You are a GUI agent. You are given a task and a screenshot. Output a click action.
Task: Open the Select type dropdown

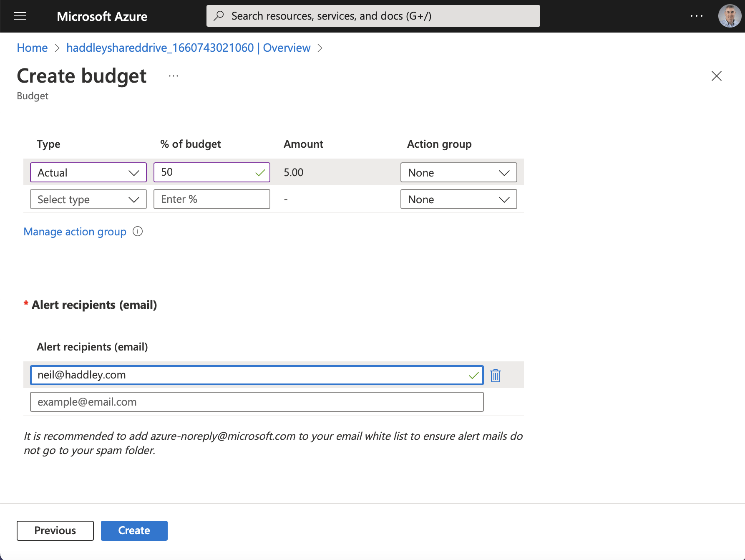point(88,199)
